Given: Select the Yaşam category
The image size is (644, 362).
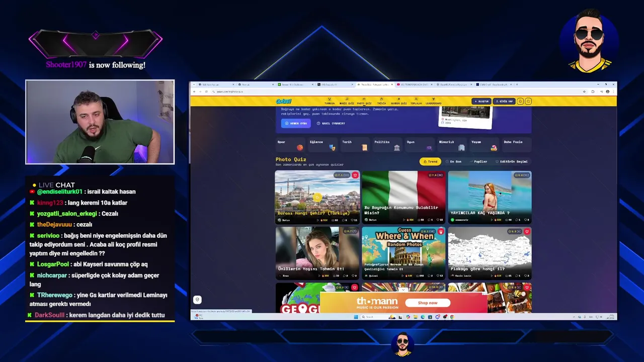Looking at the screenshot, I should (484, 145).
